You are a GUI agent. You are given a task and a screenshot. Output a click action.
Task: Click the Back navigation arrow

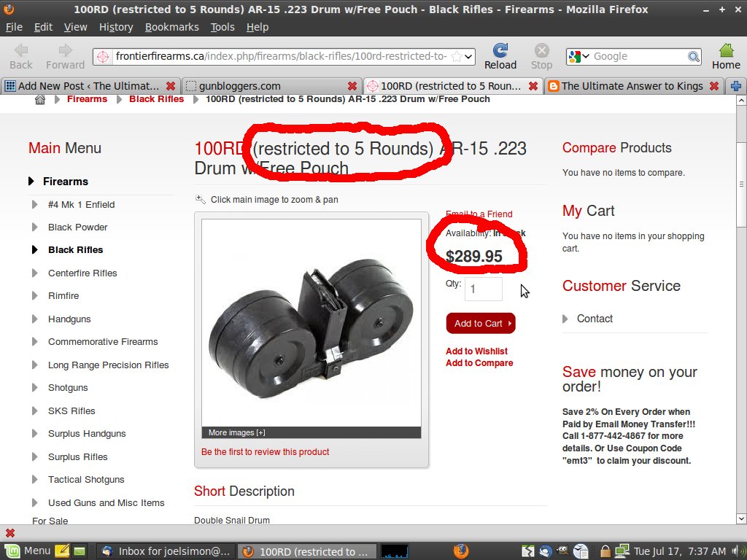pyautogui.click(x=21, y=50)
